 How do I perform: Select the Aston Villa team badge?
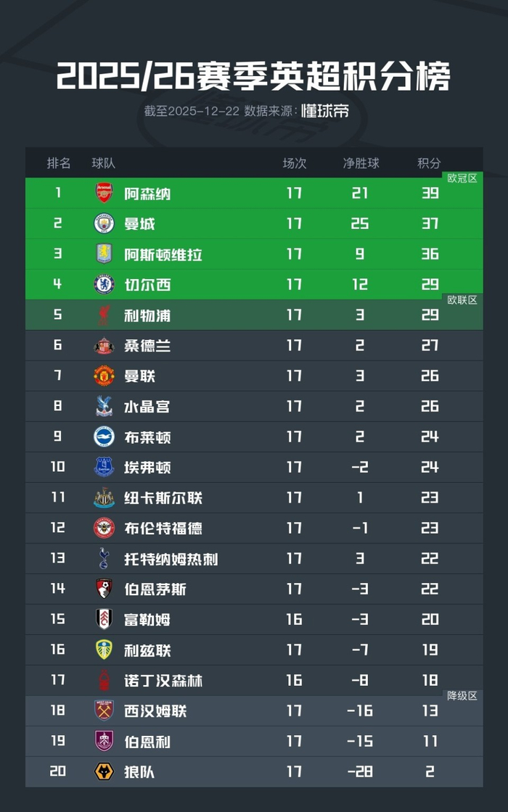pos(104,254)
